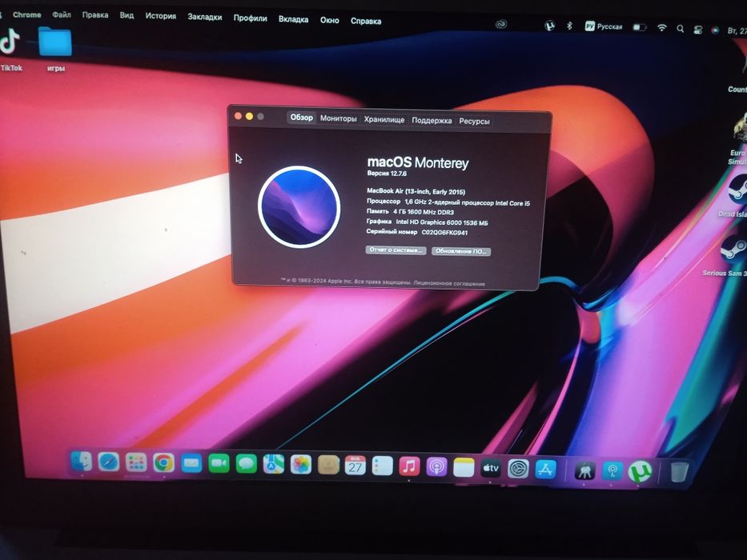Screen dimensions: 747x560
Task: Open Messages from the Dock
Action: pyautogui.click(x=247, y=464)
